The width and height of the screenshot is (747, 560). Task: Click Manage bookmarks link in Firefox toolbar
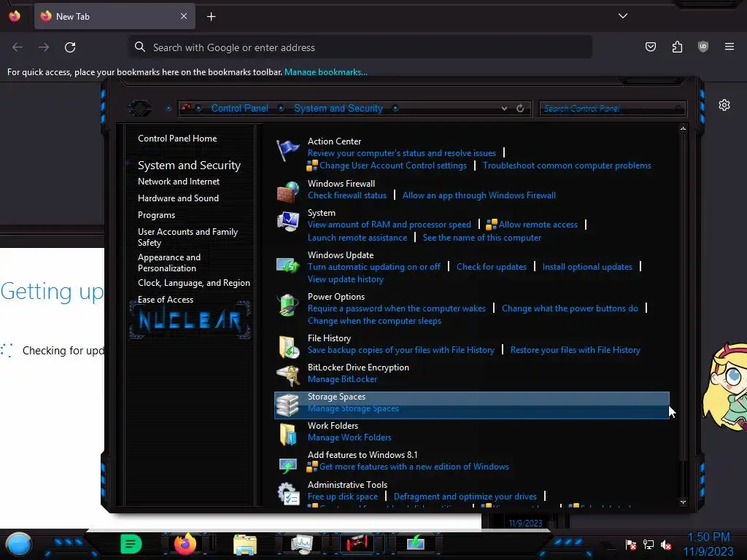pyautogui.click(x=326, y=72)
